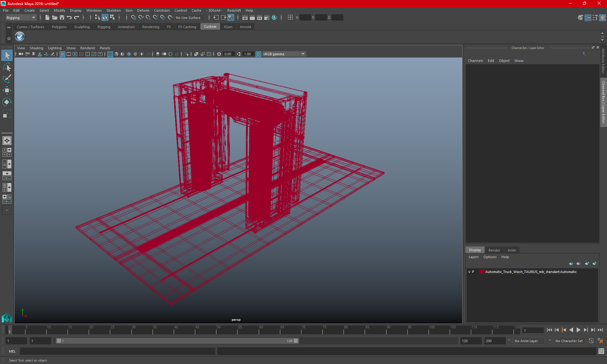The height and width of the screenshot is (364, 607).
Task: Go to start of playback range
Action: (549, 330)
